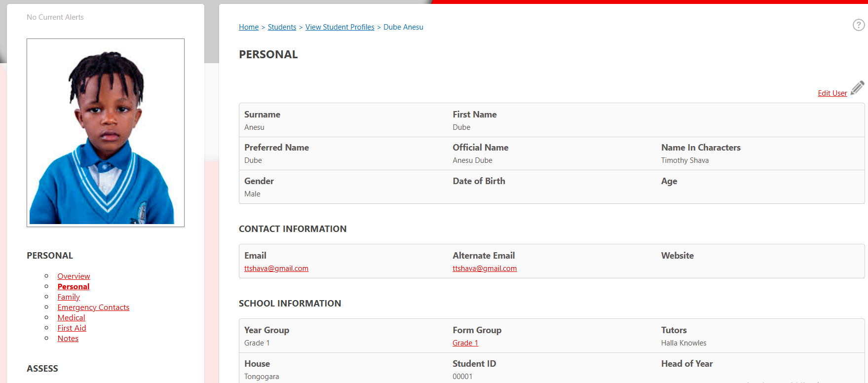Select the PERSONAL sidebar heading
The width and height of the screenshot is (868, 383).
50,256
